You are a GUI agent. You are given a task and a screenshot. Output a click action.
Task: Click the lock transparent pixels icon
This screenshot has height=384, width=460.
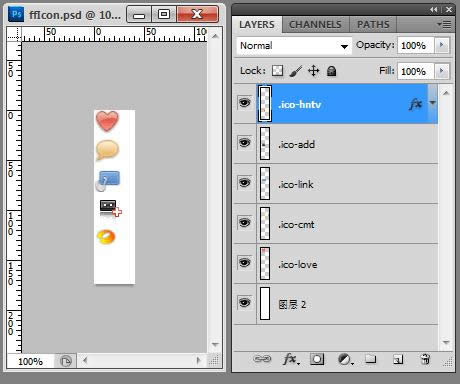coord(277,71)
